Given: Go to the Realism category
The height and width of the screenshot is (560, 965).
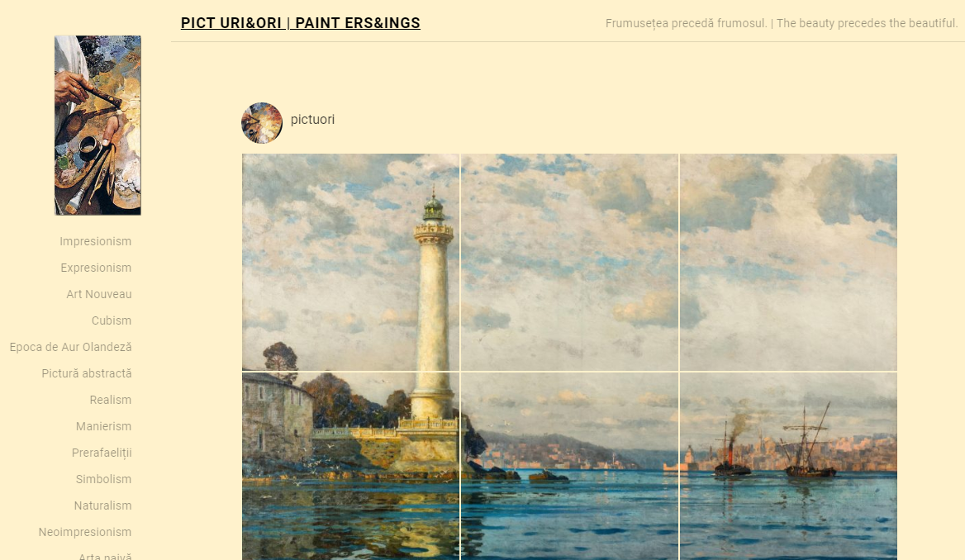Looking at the screenshot, I should pos(111,400).
